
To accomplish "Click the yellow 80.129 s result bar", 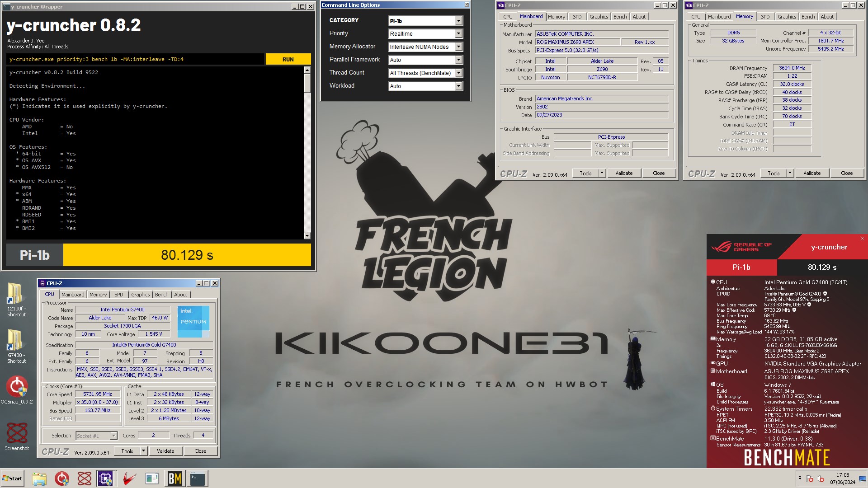I will 187,255.
